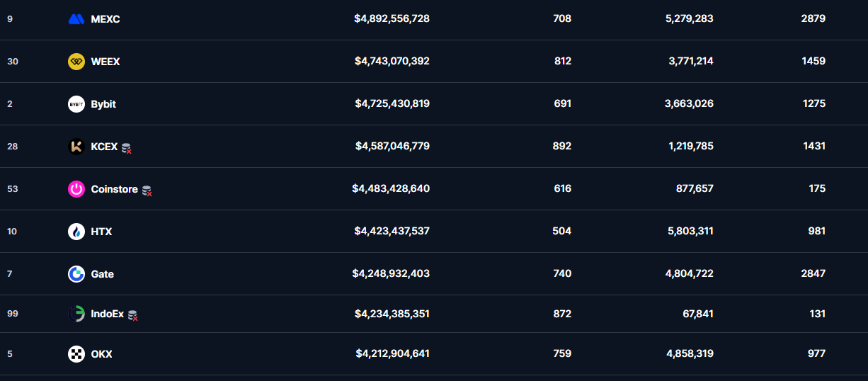Screen dimensions: 868x381
Task: Click the WEEX yellow logo icon
Action: tap(76, 62)
